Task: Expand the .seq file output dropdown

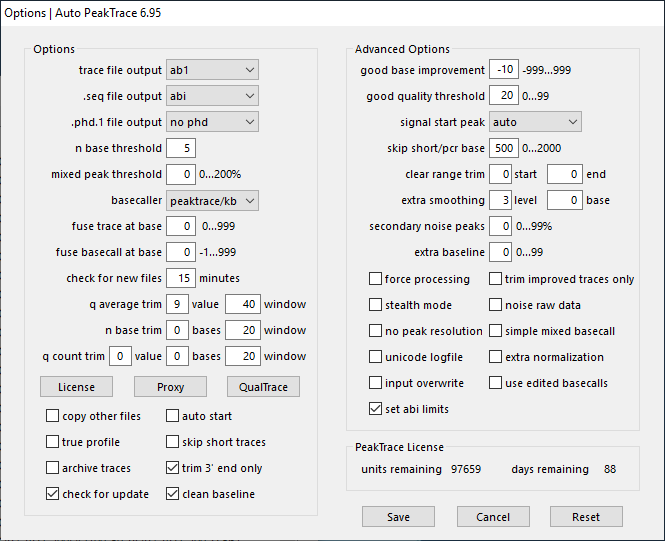Action: click(212, 96)
